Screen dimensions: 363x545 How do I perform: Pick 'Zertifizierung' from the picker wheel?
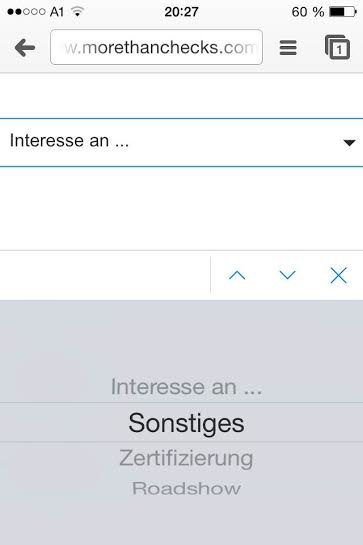[186, 458]
